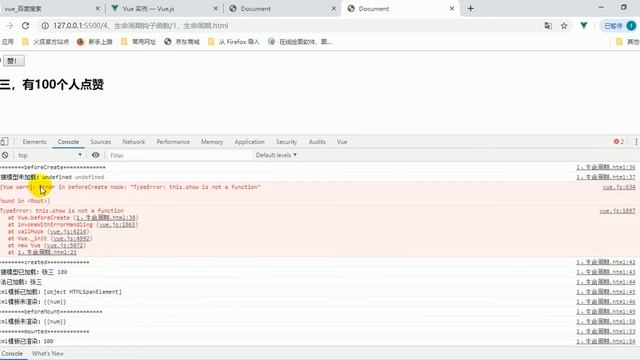Viewport: 640px width, 360px height.
Task: Open source link 生命周期.html:36
Action: (x=606, y=167)
